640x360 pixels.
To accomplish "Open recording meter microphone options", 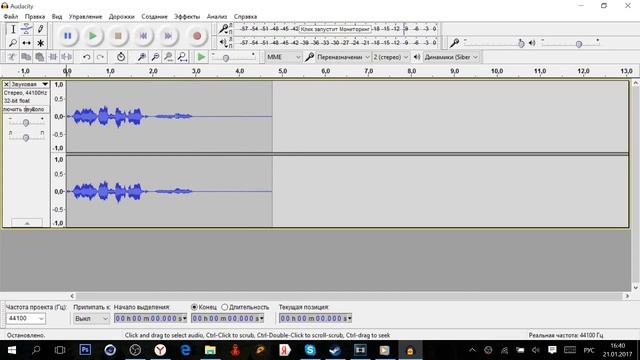I will point(224,29).
